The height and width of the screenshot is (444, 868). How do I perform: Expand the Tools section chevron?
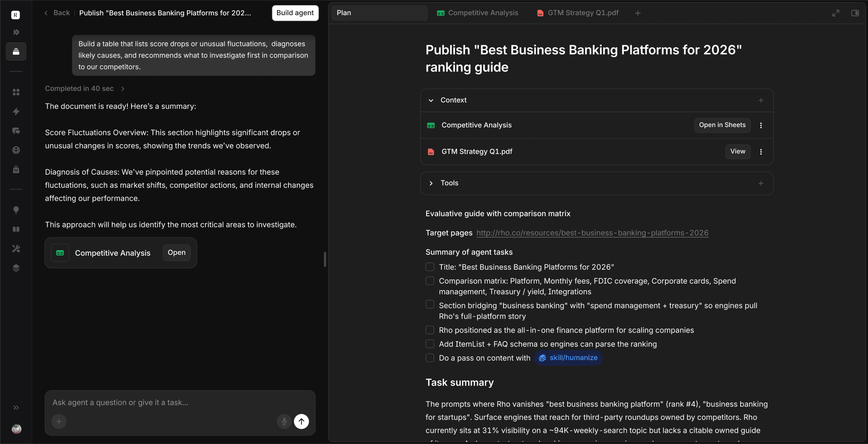point(431,183)
